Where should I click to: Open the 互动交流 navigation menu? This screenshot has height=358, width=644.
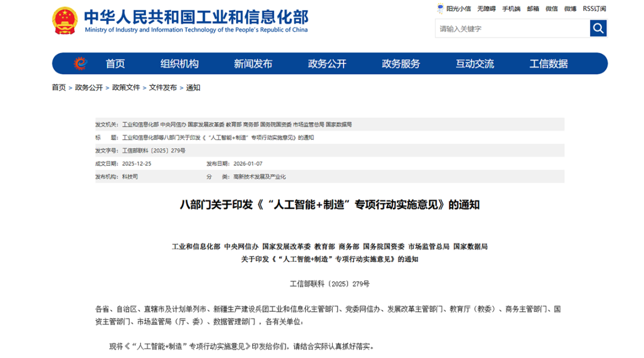click(474, 63)
